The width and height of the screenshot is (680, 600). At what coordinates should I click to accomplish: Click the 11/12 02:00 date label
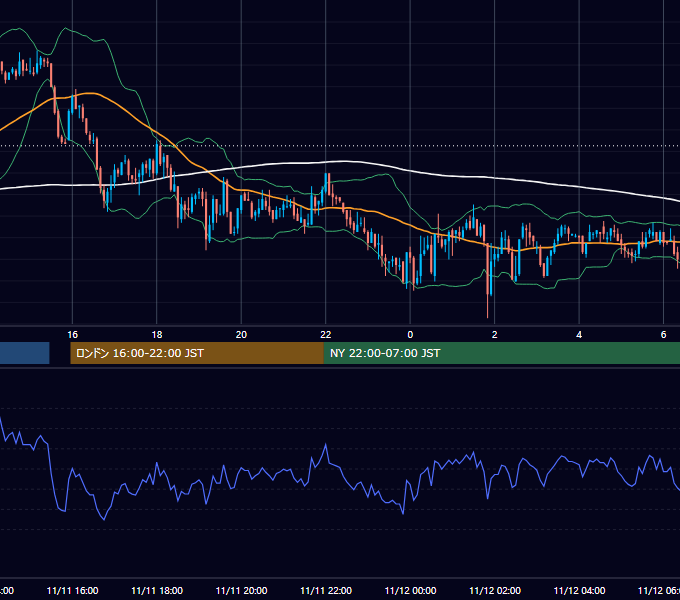[x=495, y=590]
